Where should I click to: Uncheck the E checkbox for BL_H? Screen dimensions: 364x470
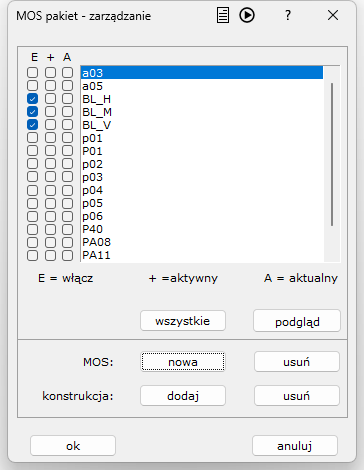click(x=32, y=99)
